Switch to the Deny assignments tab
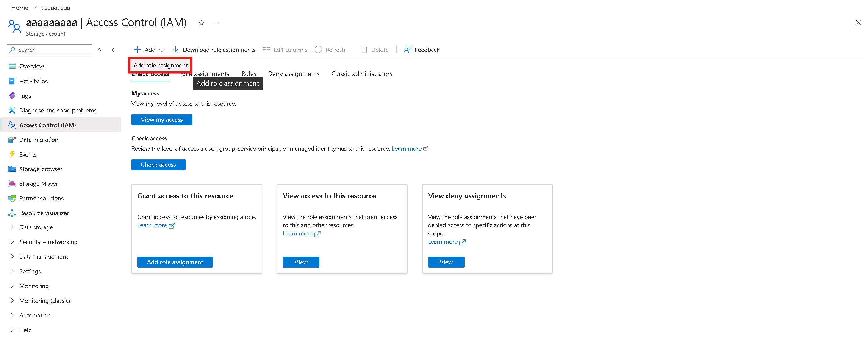Viewport: 868px width, 342px height. tap(293, 74)
